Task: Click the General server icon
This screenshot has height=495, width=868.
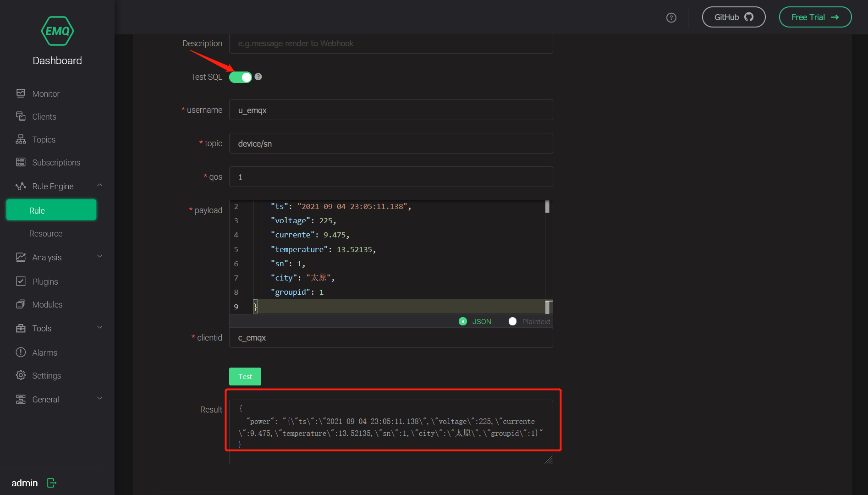Action: click(x=21, y=399)
